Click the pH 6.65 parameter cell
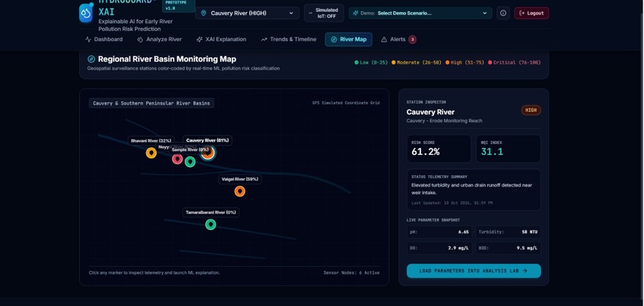 coord(439,232)
